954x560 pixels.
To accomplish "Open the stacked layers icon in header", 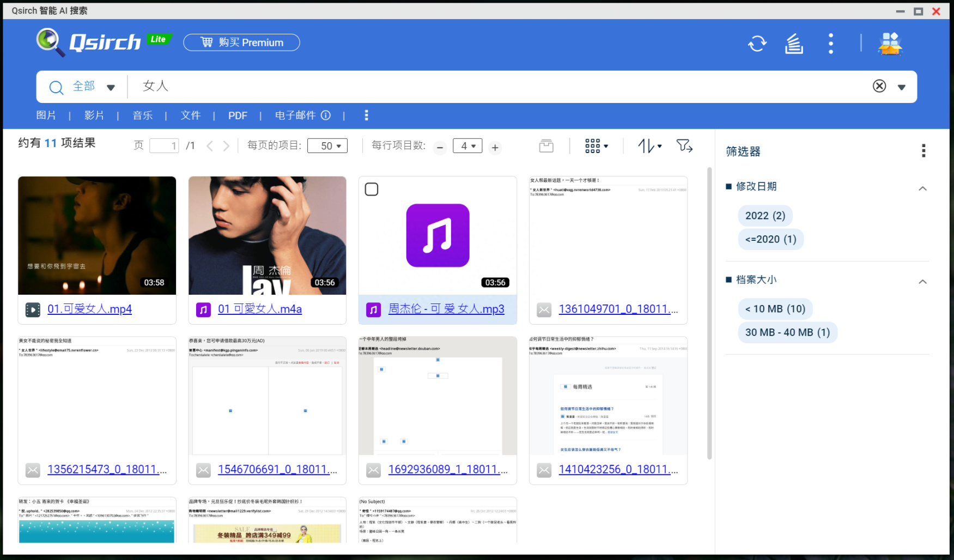I will pyautogui.click(x=794, y=43).
